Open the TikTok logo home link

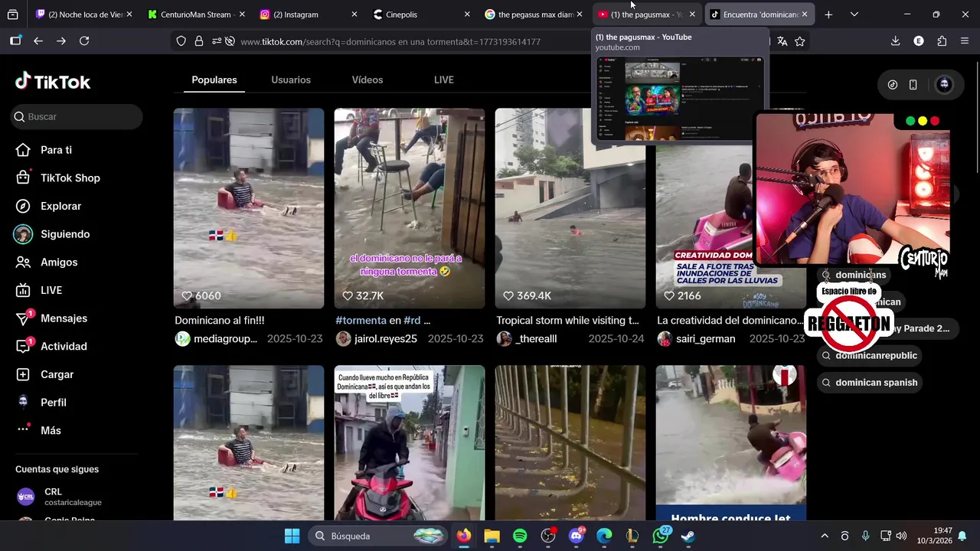click(x=53, y=81)
